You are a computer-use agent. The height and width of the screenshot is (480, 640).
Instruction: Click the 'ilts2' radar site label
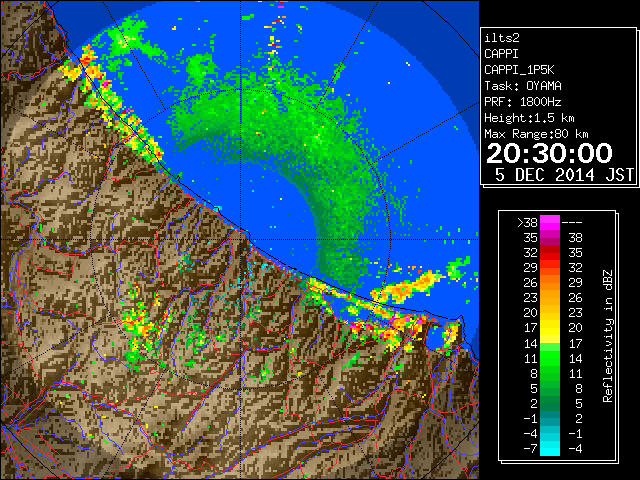pyautogui.click(x=502, y=38)
